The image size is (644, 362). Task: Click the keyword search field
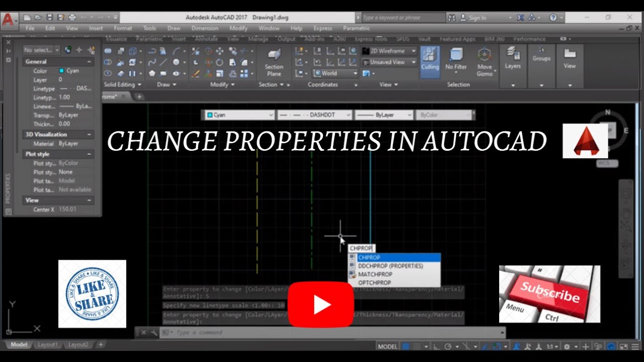pos(403,18)
